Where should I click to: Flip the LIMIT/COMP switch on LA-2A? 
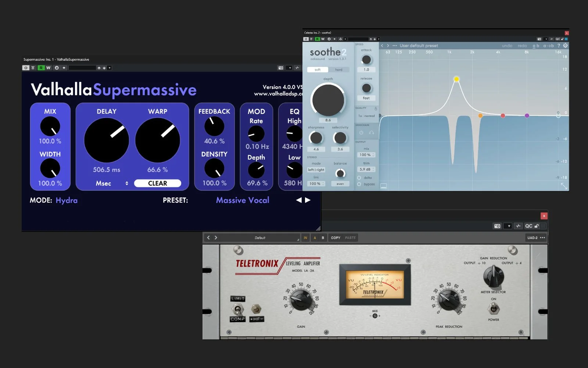point(237,309)
